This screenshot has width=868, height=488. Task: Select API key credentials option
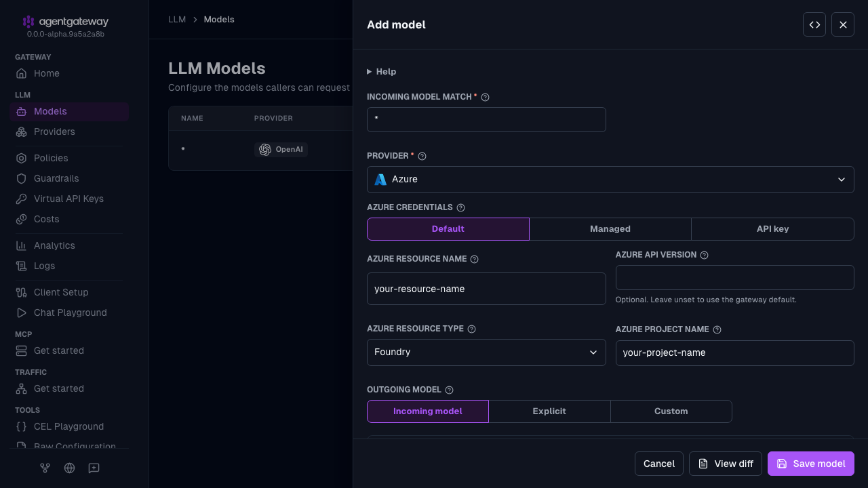(x=772, y=229)
